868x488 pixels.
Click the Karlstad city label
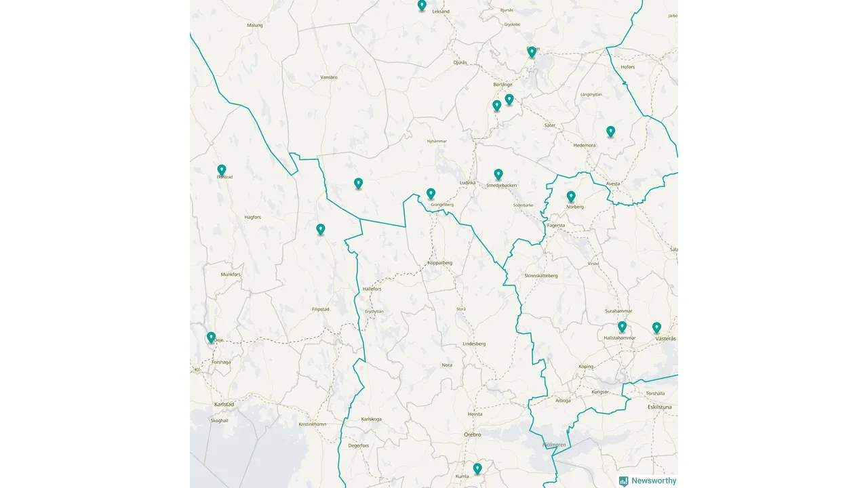pos(224,405)
